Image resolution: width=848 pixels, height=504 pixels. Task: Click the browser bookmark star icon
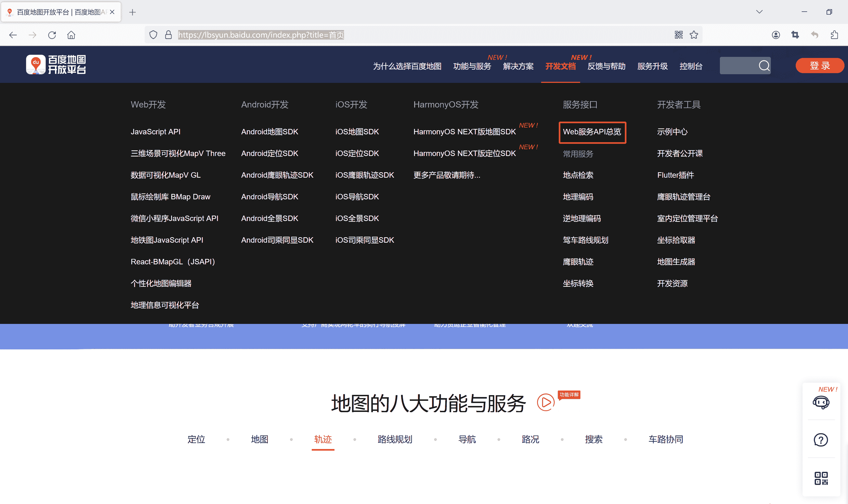click(694, 35)
